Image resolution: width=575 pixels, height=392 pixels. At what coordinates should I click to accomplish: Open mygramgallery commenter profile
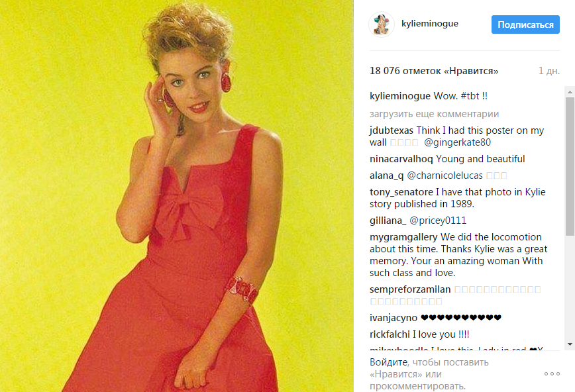coord(403,237)
